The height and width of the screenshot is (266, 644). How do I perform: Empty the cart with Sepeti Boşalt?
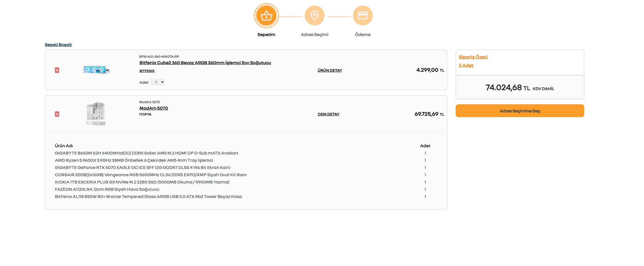[x=58, y=45]
